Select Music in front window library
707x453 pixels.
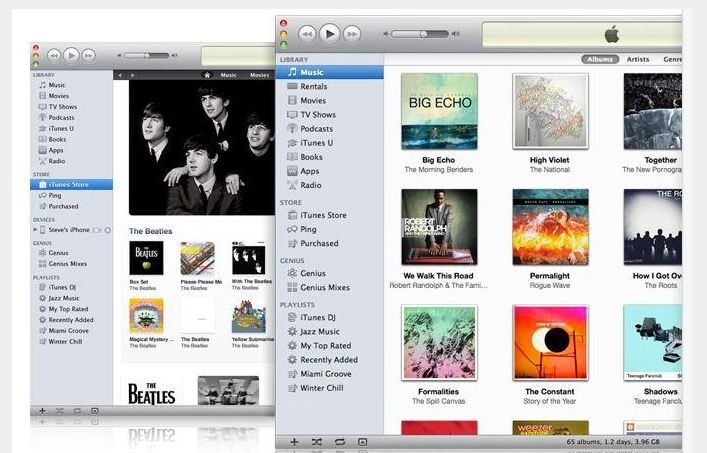tap(330, 72)
